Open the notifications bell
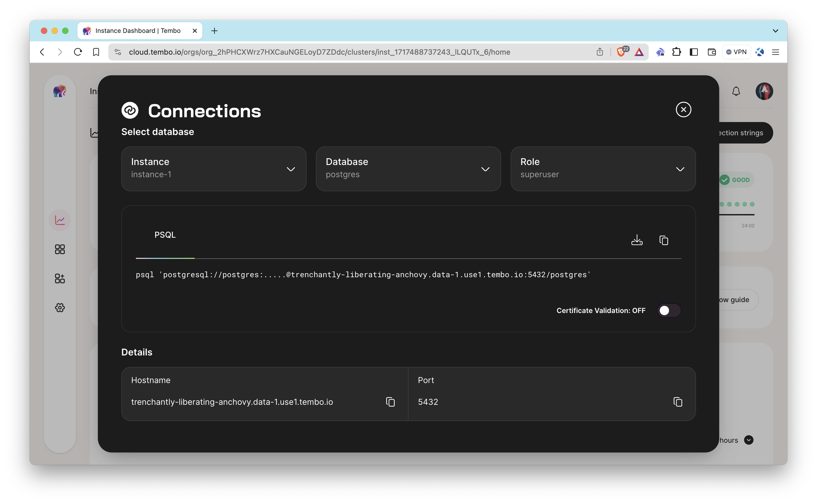Viewport: 817px width, 504px height. pyautogui.click(x=736, y=91)
